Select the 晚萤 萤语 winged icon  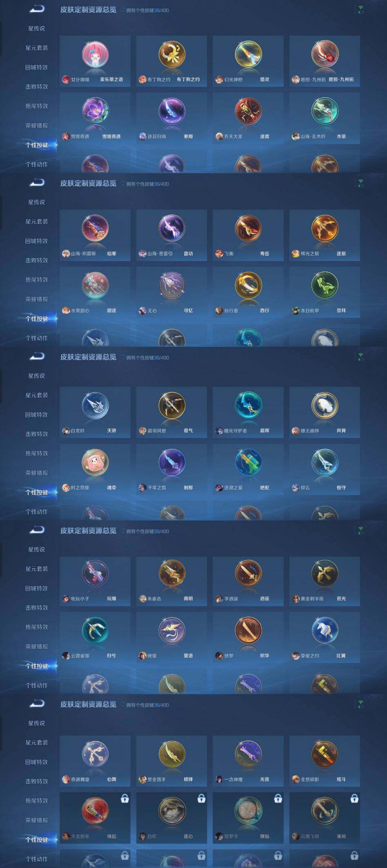coord(171,630)
